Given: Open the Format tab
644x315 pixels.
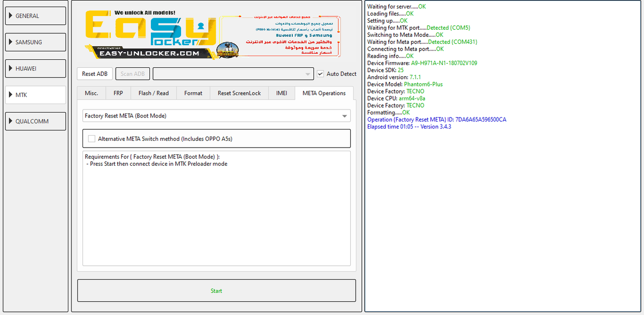Looking at the screenshot, I should tap(193, 93).
